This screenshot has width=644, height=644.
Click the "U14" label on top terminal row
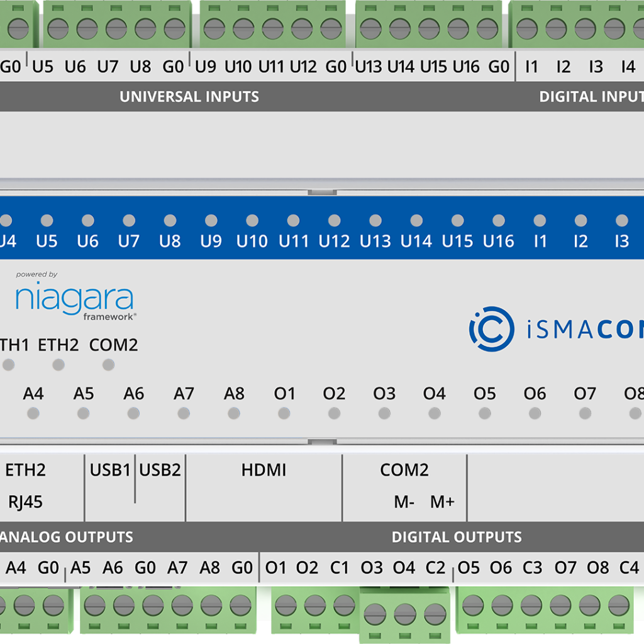[x=401, y=66]
